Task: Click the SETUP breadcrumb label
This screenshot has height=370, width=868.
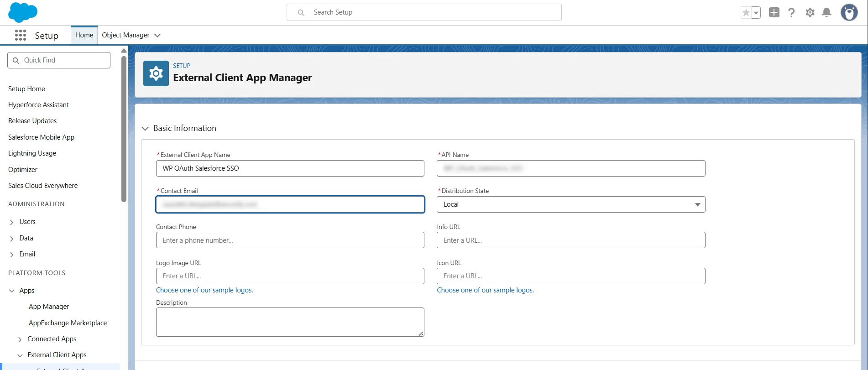Action: pos(182,66)
